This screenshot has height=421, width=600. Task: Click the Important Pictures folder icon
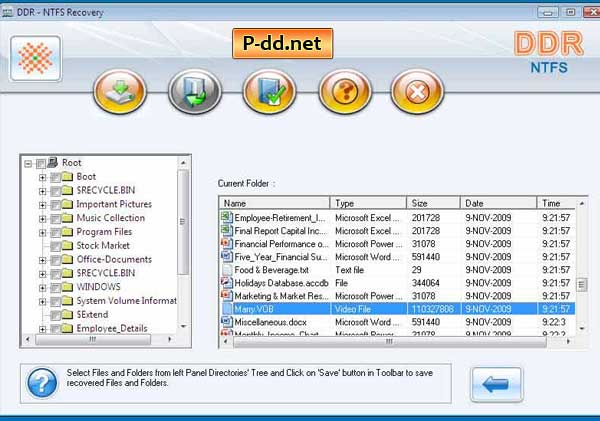click(x=67, y=204)
